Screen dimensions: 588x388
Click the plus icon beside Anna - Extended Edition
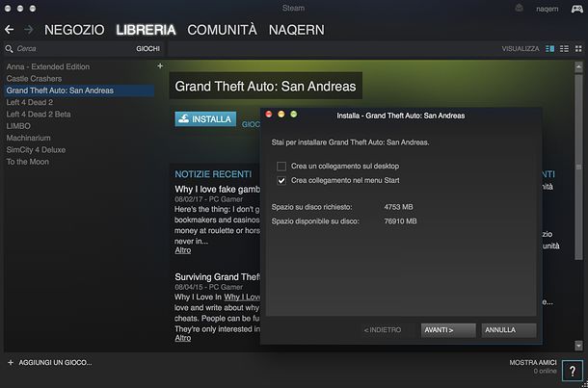(x=160, y=65)
